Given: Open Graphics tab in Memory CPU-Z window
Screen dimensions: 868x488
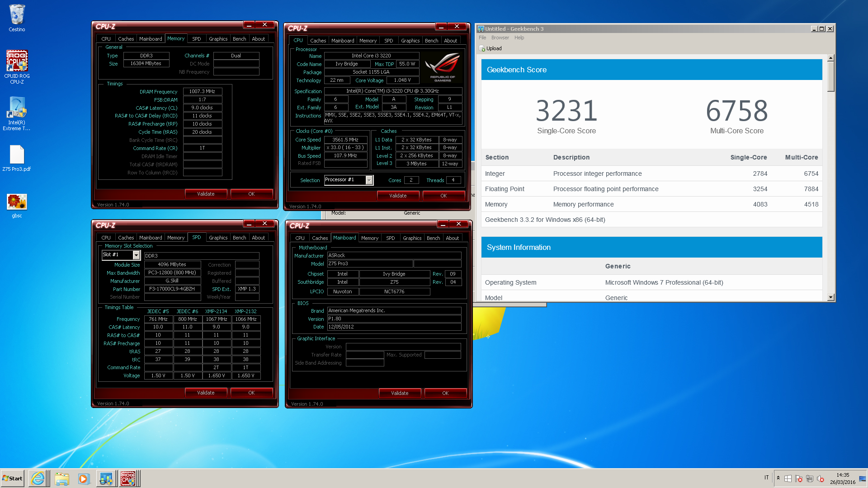Looking at the screenshot, I should coord(218,39).
